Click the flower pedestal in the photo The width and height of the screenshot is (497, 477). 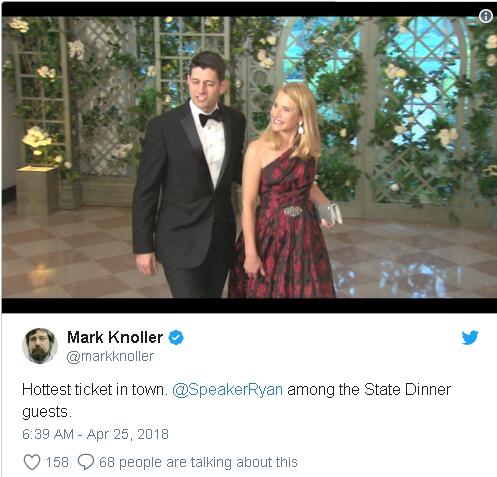(x=37, y=190)
